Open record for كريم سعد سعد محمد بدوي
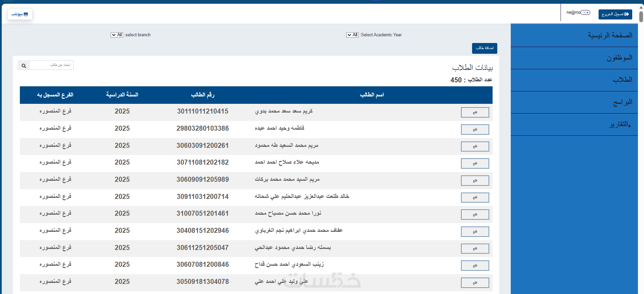This screenshot has width=644, height=294. click(475, 112)
